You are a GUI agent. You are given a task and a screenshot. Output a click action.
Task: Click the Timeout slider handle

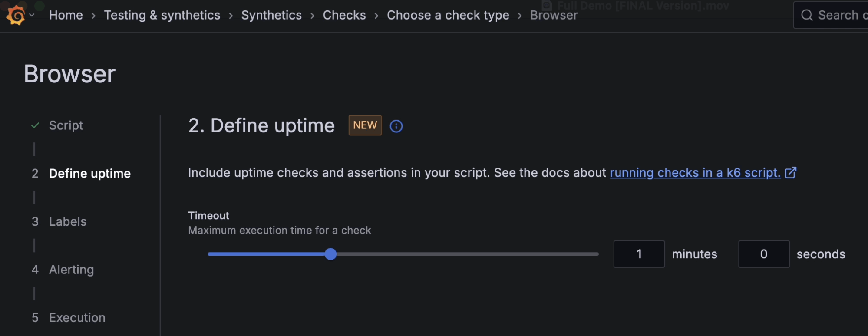point(330,254)
